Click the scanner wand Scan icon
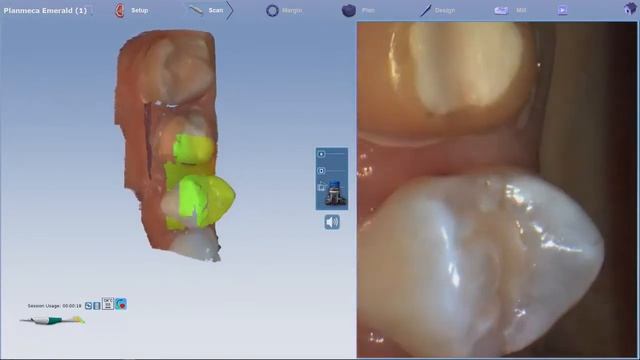 (196, 10)
